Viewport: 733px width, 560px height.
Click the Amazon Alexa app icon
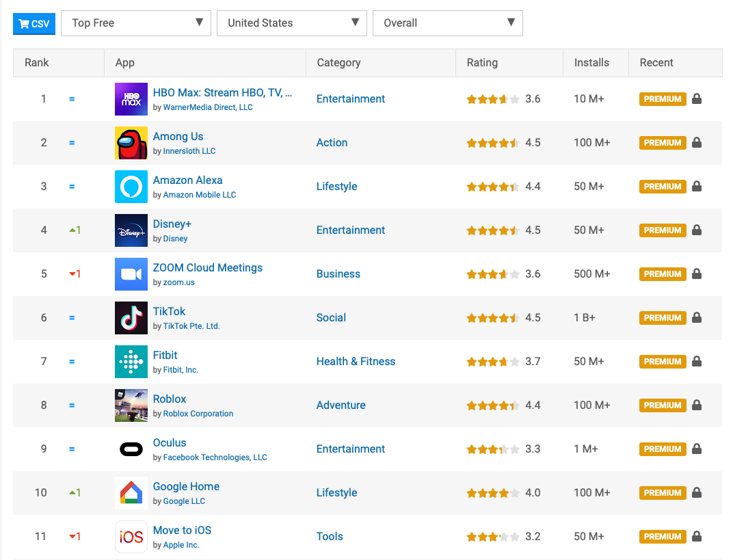131,187
